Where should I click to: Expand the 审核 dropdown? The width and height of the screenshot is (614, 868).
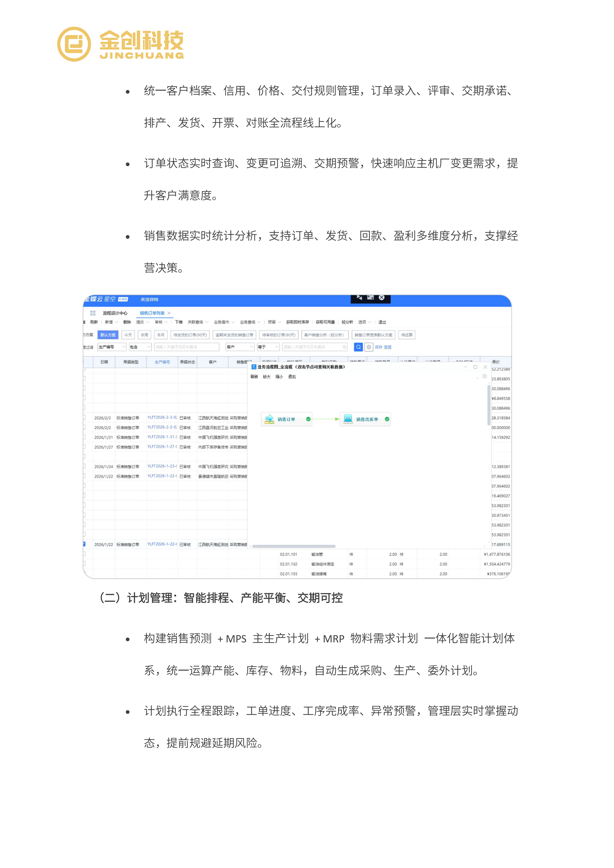161,322
